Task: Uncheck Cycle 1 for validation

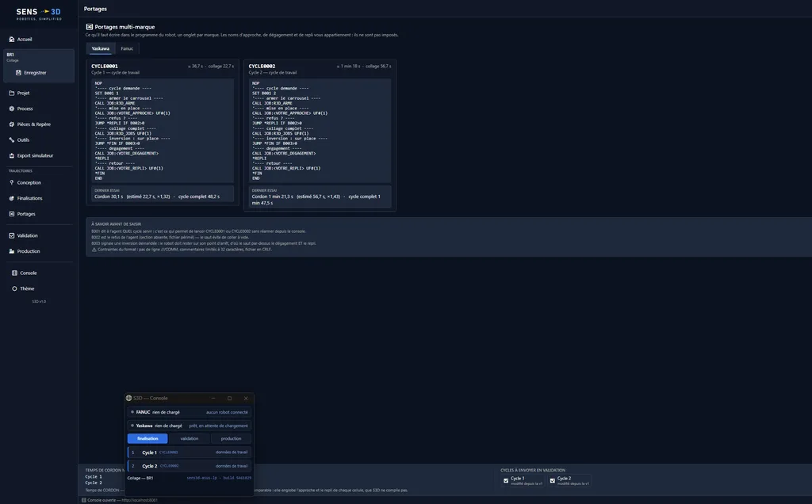Action: (506, 481)
